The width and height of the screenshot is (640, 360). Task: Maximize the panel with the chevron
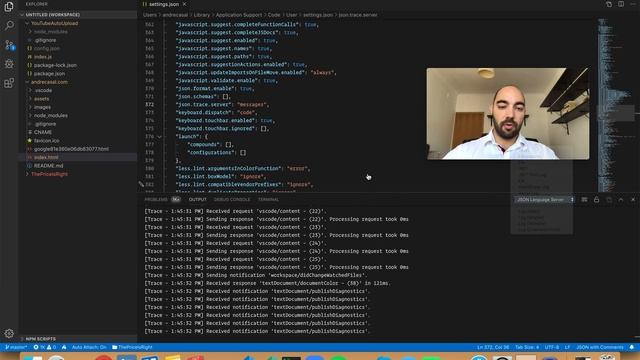tap(621, 200)
